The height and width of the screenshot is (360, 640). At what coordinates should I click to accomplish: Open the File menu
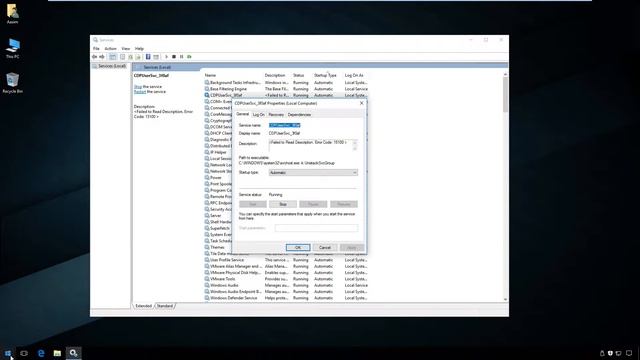pos(96,49)
